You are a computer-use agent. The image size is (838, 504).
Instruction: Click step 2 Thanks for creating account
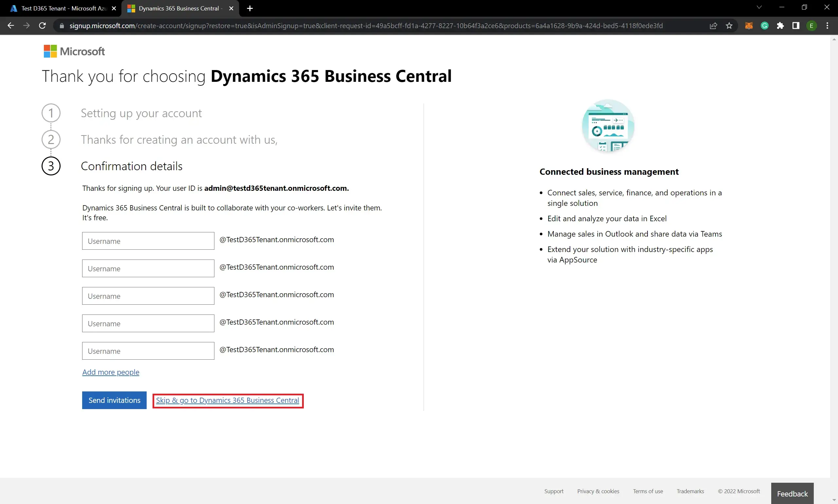coord(179,139)
